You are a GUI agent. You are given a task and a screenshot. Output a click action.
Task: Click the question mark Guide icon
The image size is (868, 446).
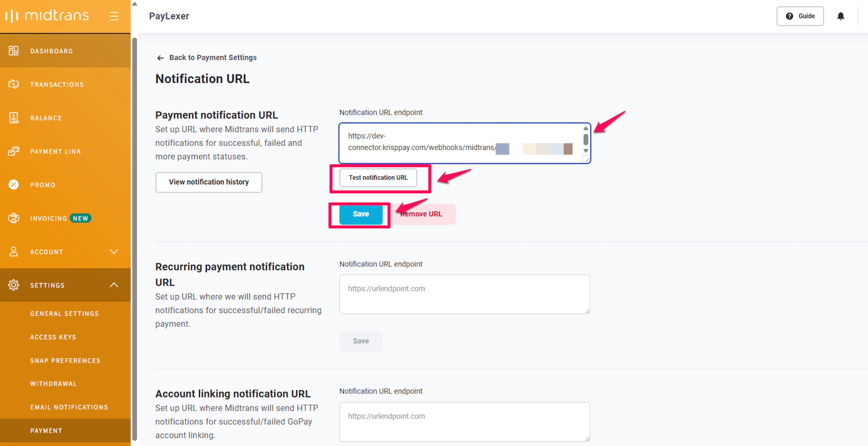[789, 16]
